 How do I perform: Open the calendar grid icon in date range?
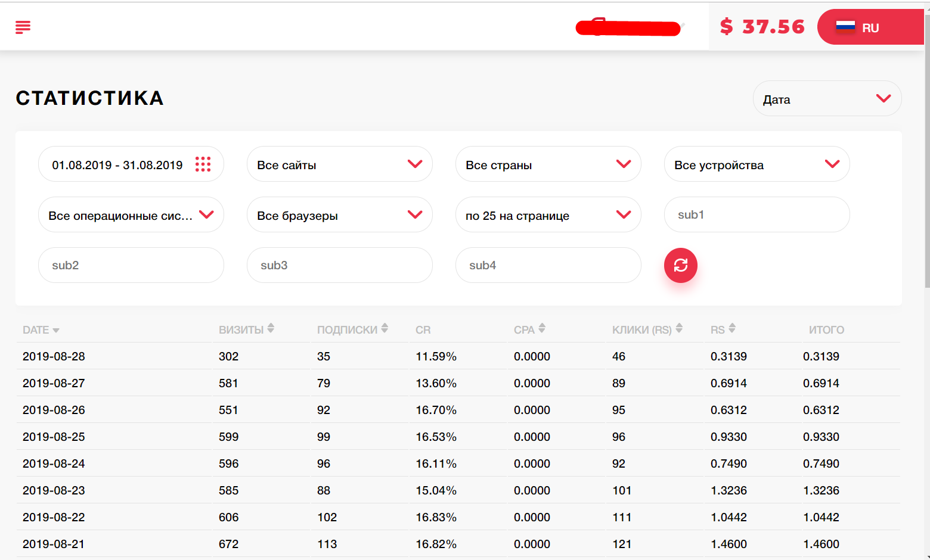(x=203, y=164)
